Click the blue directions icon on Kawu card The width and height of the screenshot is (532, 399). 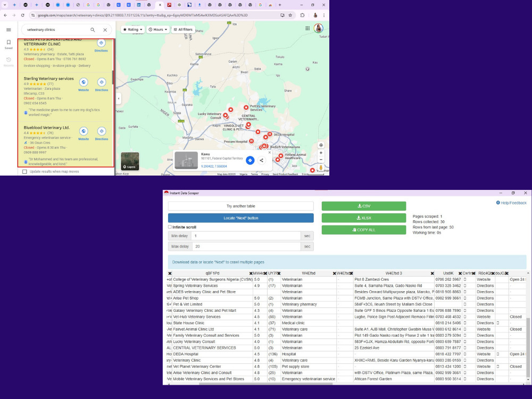point(250,160)
